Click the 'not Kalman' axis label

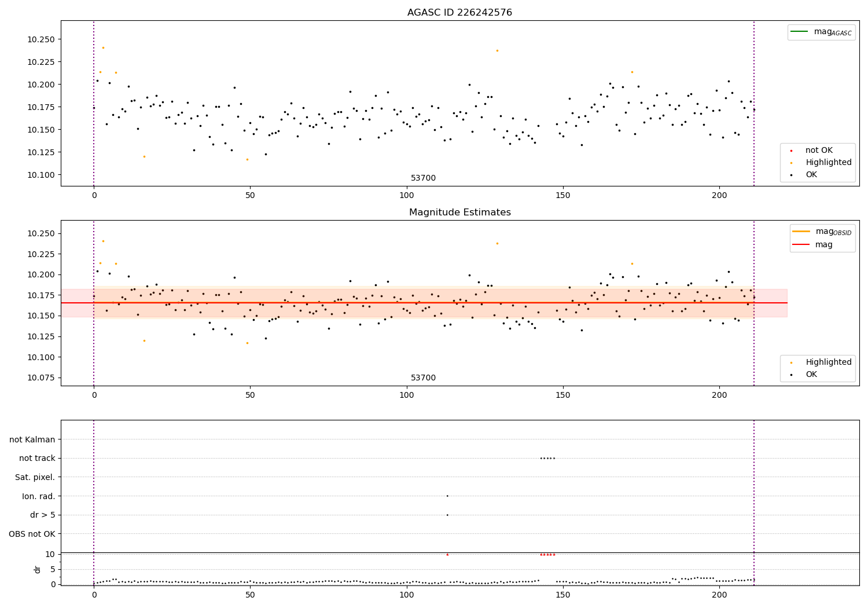[32, 440]
